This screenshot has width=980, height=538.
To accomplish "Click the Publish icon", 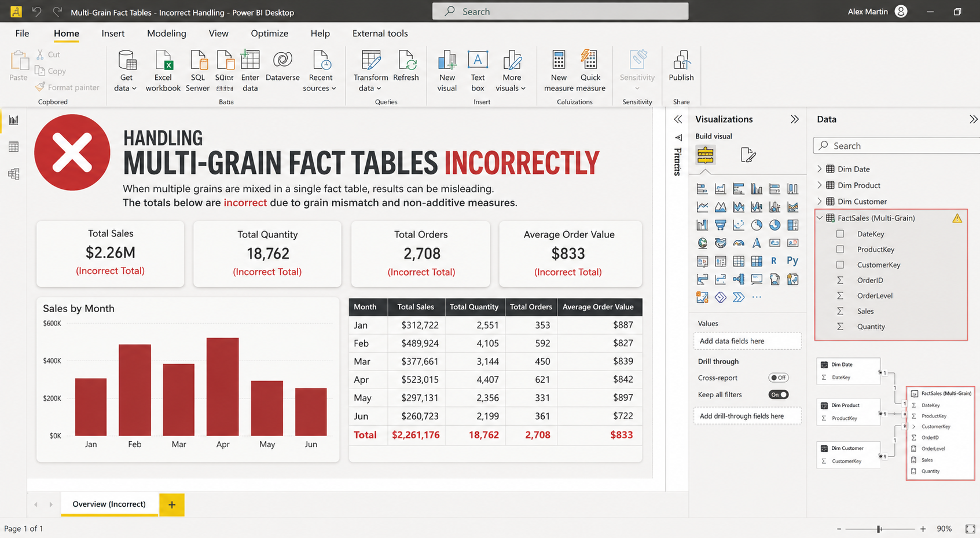I will pyautogui.click(x=681, y=60).
